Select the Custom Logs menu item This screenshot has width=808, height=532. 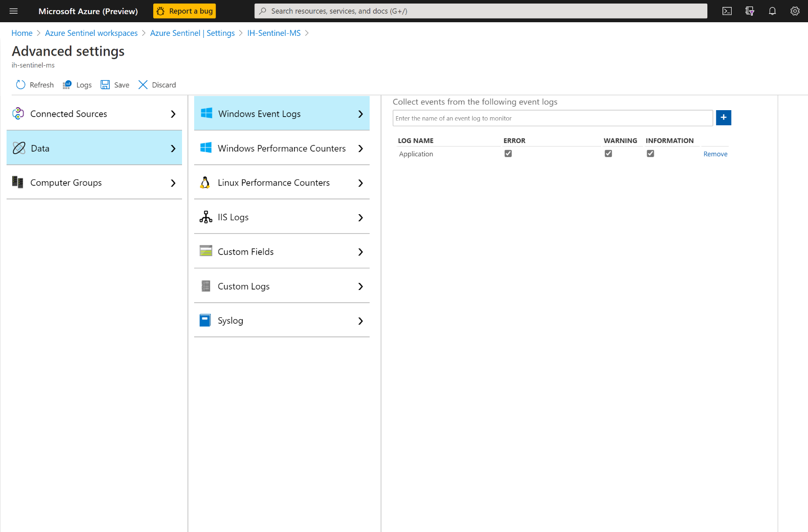click(x=282, y=286)
